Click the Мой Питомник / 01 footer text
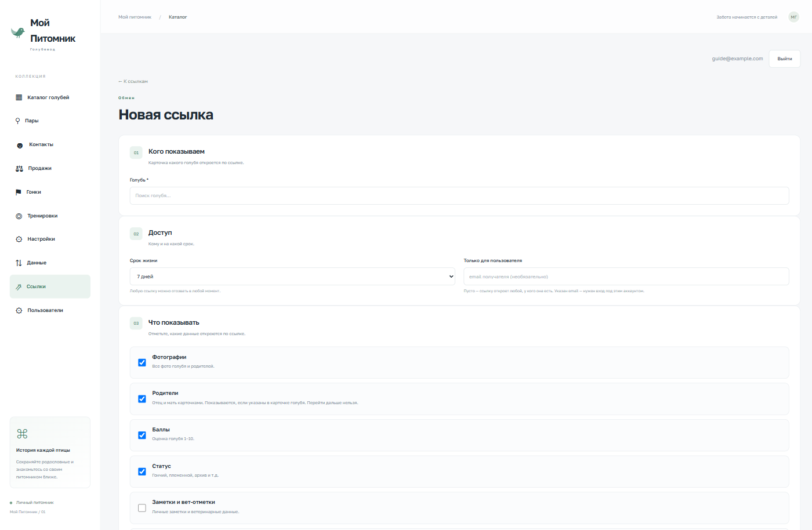This screenshot has width=812, height=530. click(27, 512)
